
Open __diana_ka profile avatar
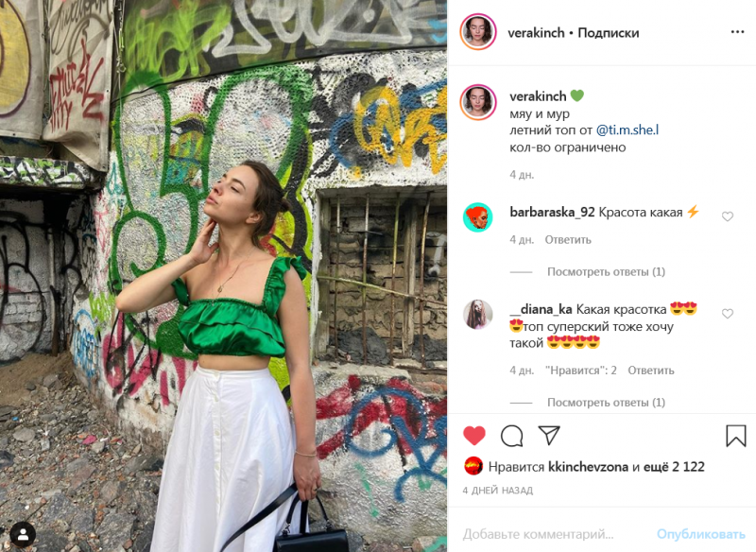(478, 315)
